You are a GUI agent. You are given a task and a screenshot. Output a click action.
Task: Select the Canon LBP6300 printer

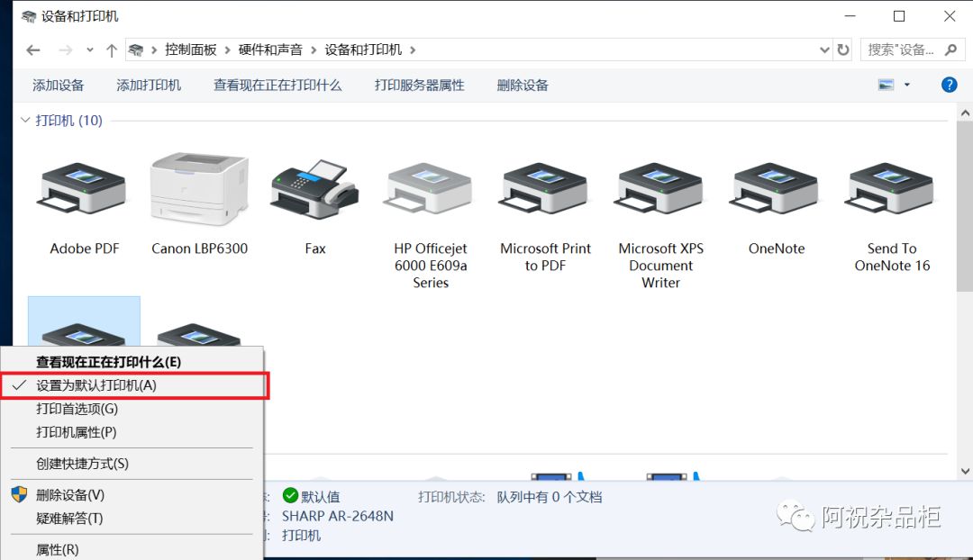click(199, 188)
